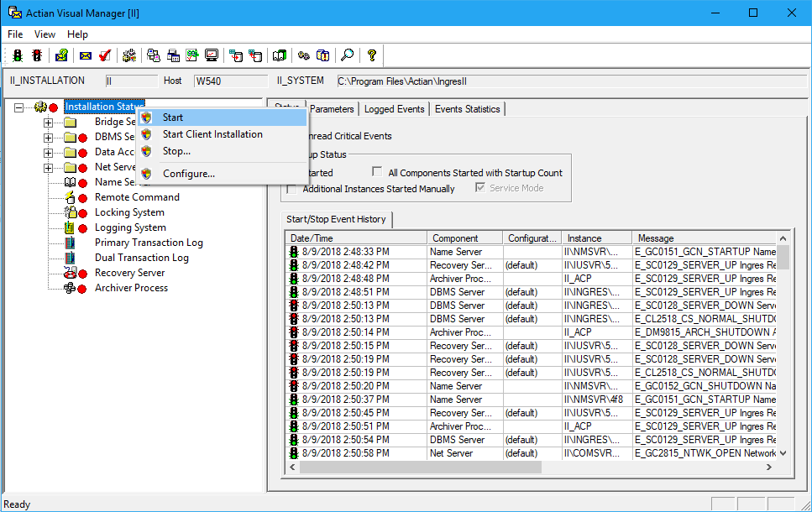Expand the Bridge Server folder node
This screenshot has width=812, height=512.
(49, 123)
